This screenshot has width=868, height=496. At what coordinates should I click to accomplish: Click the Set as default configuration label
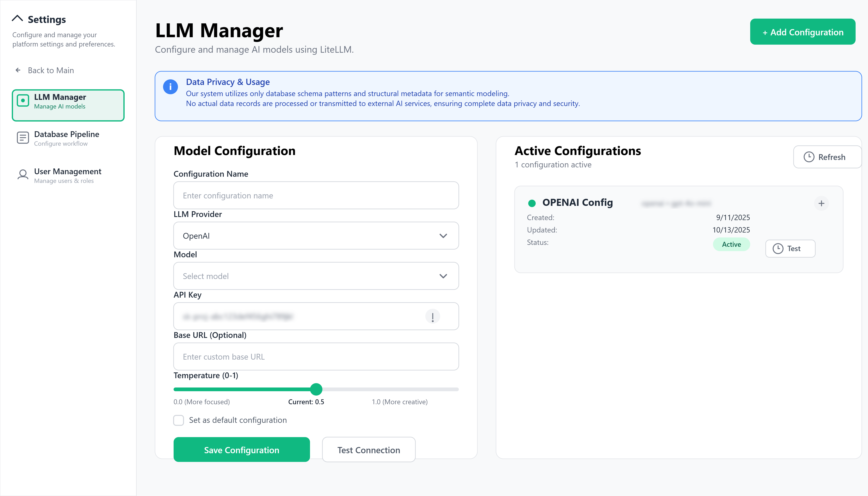coord(238,420)
